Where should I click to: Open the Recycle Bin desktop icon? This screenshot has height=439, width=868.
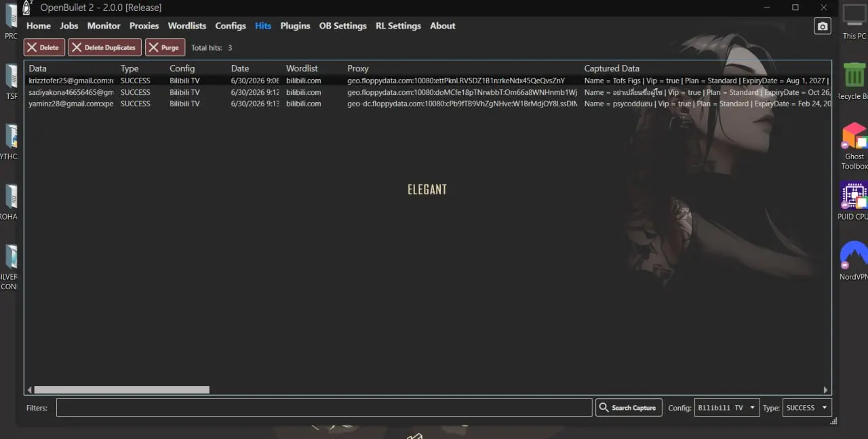854,81
